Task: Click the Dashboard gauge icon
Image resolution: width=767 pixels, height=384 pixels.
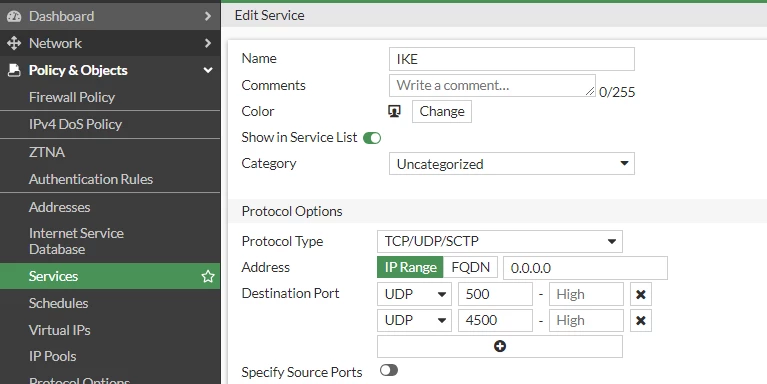Action: coord(14,16)
